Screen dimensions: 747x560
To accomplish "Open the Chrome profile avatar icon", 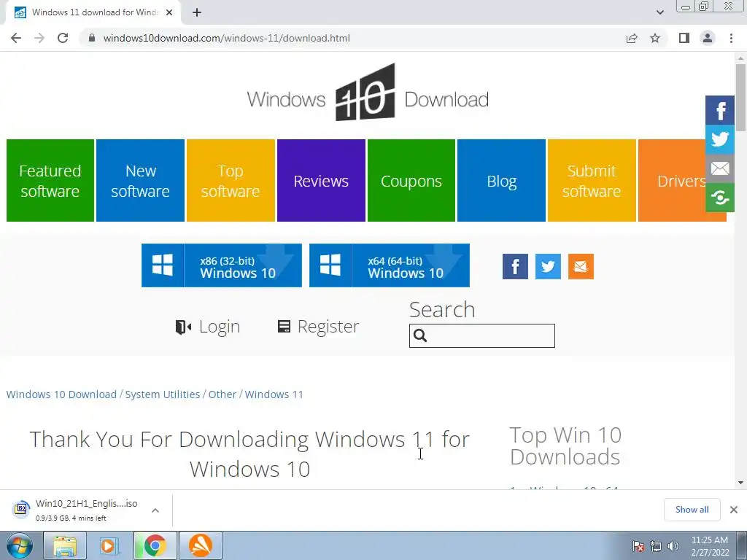I will pyautogui.click(x=708, y=38).
